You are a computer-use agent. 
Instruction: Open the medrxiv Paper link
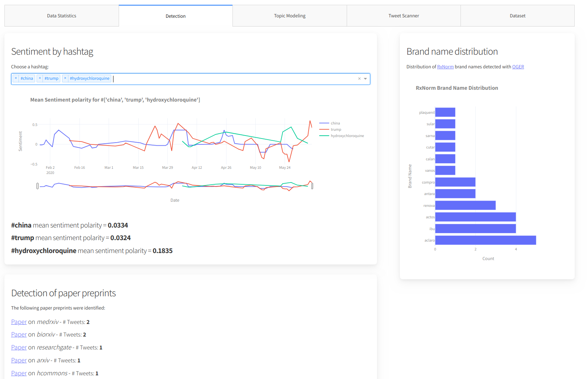click(19, 322)
